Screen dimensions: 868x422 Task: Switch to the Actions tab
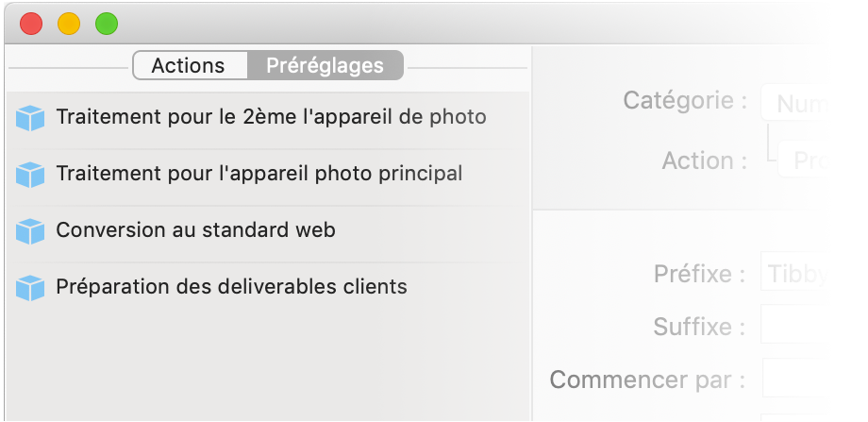click(x=189, y=66)
